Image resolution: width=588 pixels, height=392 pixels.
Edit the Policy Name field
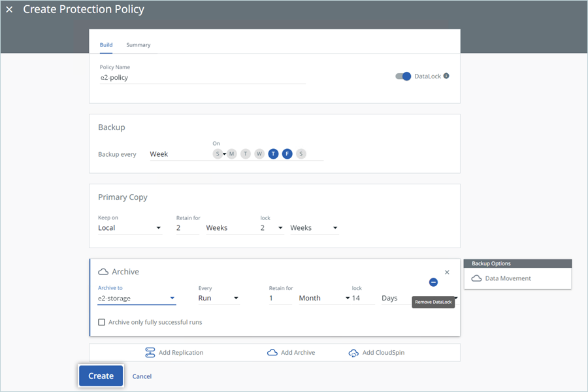pos(203,78)
